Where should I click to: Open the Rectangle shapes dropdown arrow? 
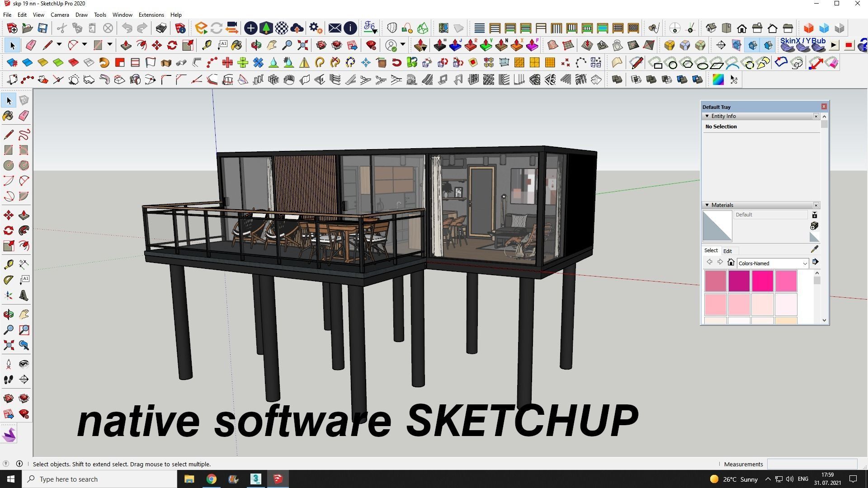click(109, 45)
